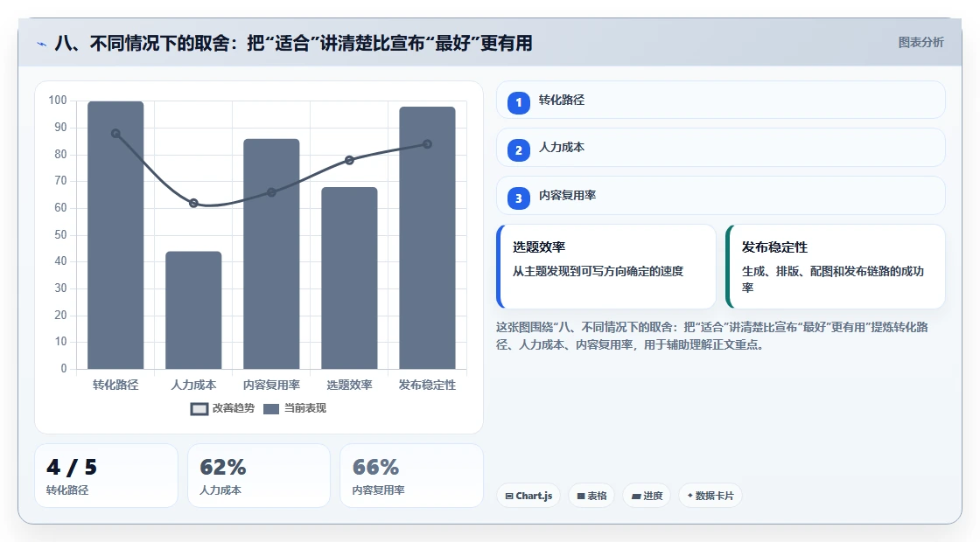980x542 pixels.
Task: Click the icon inside the Chart.js tag
Action: point(509,496)
